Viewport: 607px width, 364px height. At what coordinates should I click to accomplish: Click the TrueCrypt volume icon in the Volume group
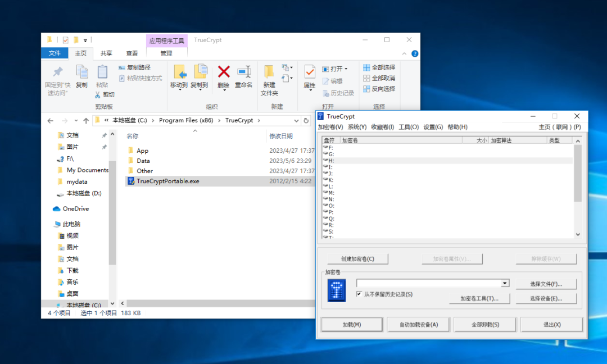tap(337, 291)
